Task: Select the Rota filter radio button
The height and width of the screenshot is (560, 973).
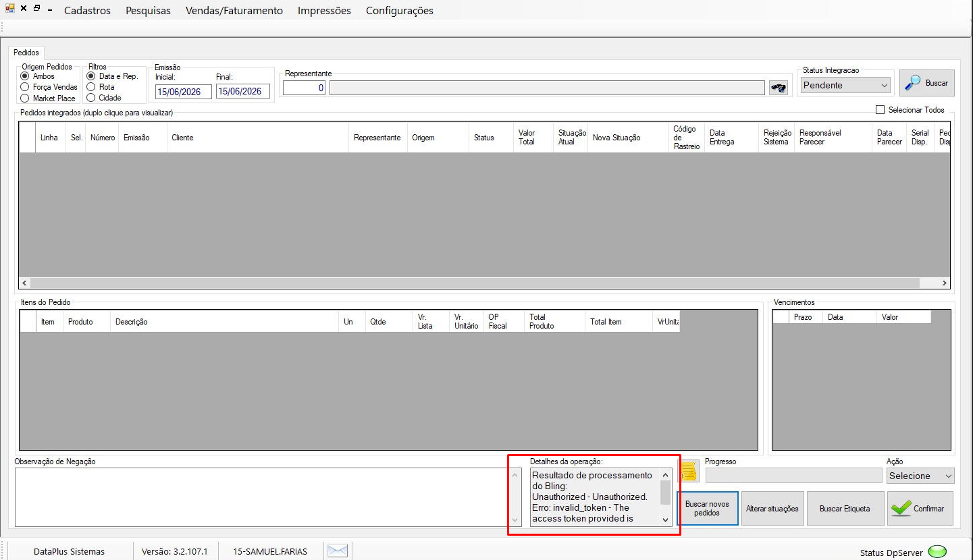Action: (91, 87)
